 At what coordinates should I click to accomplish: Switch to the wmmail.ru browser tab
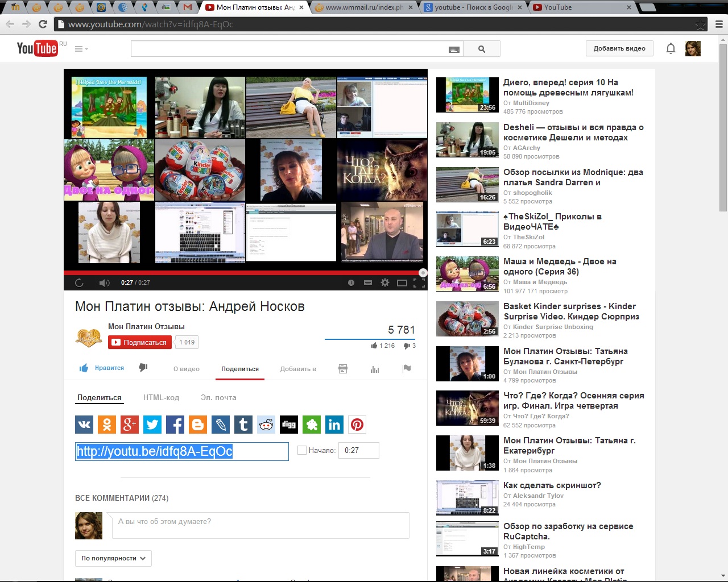coord(365,7)
